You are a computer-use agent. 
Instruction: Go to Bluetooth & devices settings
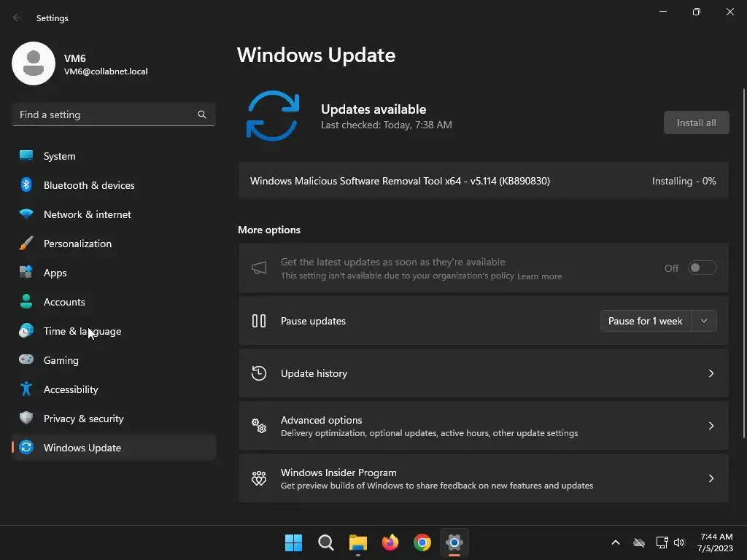(114, 184)
